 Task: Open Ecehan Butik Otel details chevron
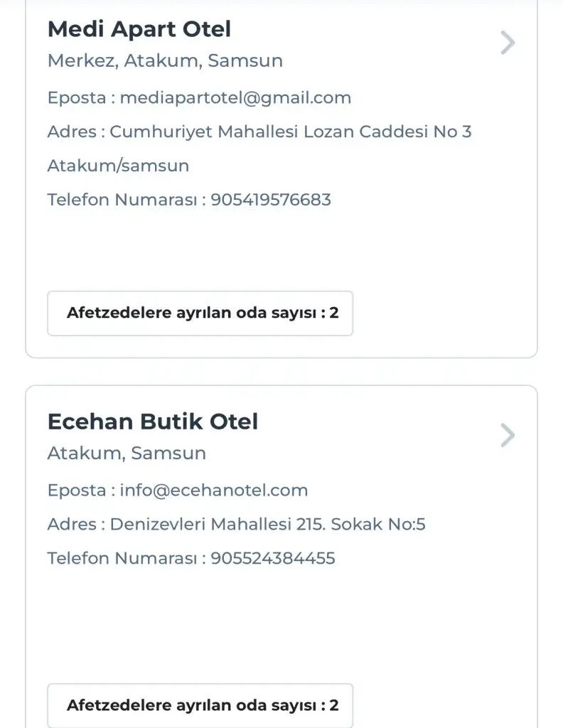[x=507, y=435]
